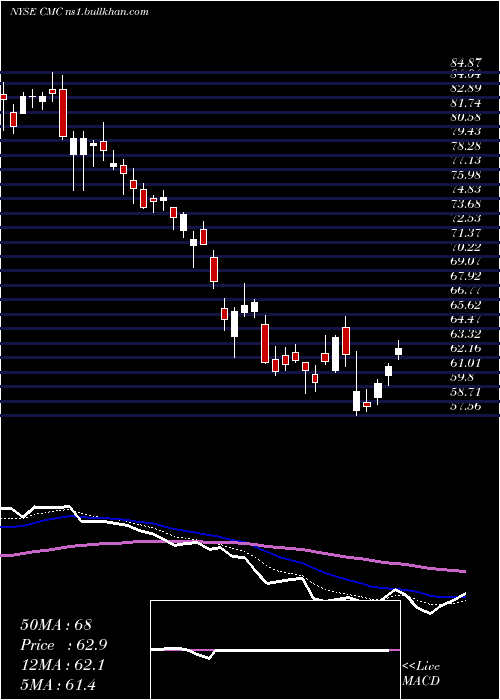Click the 62.16 price level label
The image size is (500, 700).
[x=465, y=348]
